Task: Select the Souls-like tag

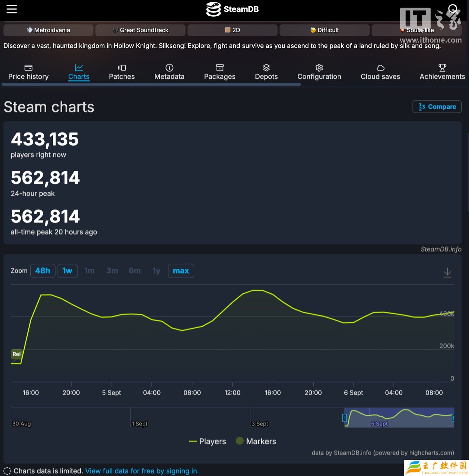Action: pos(417,30)
